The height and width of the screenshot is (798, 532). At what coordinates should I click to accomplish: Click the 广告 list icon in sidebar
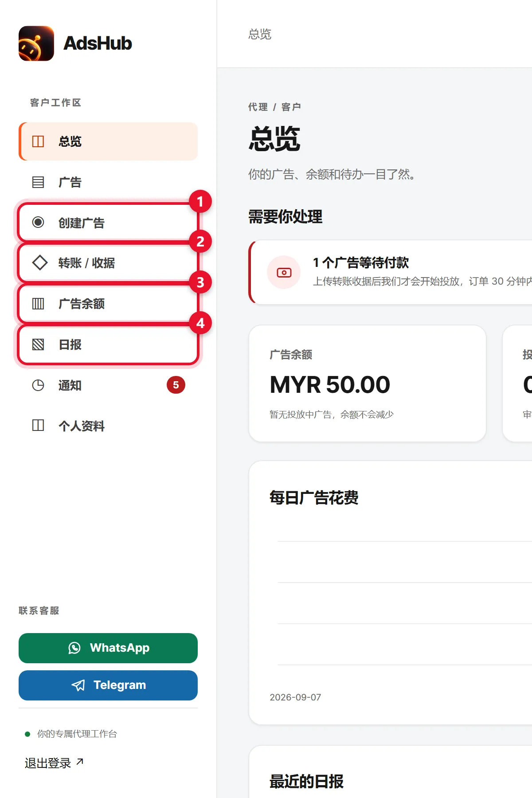[38, 182]
